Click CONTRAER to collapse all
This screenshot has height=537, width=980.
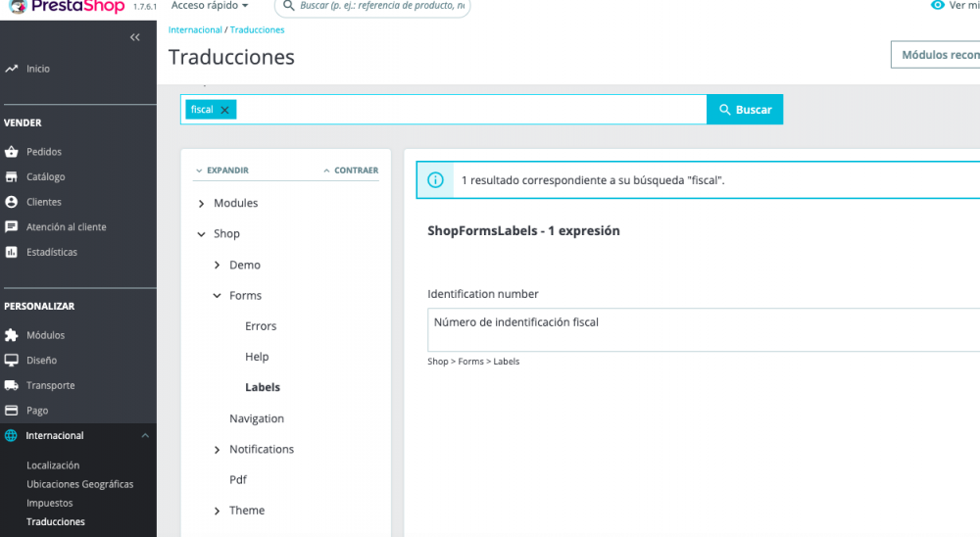click(351, 171)
